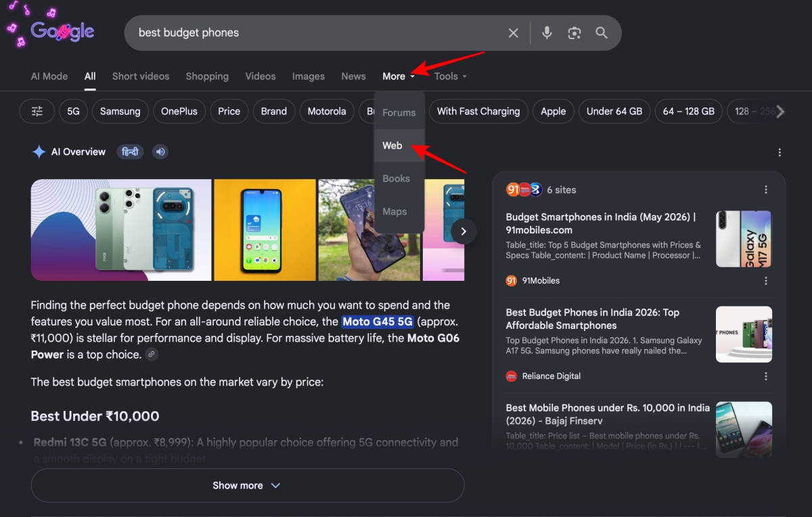
Task: Choose Maps from More menu
Action: (399, 212)
